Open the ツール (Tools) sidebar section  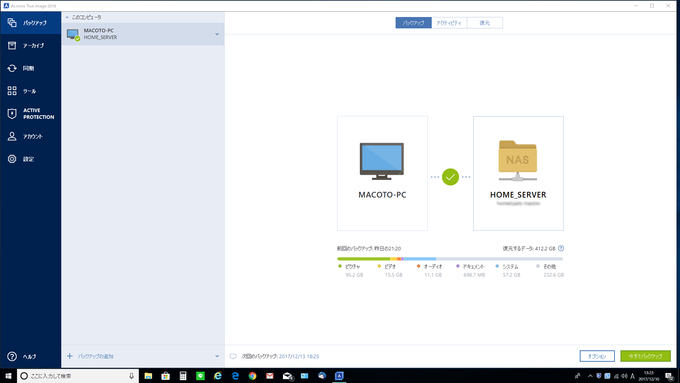[x=30, y=91]
